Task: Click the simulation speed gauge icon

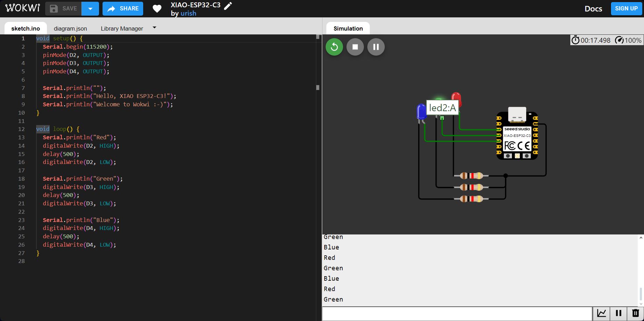Action: pos(619,40)
